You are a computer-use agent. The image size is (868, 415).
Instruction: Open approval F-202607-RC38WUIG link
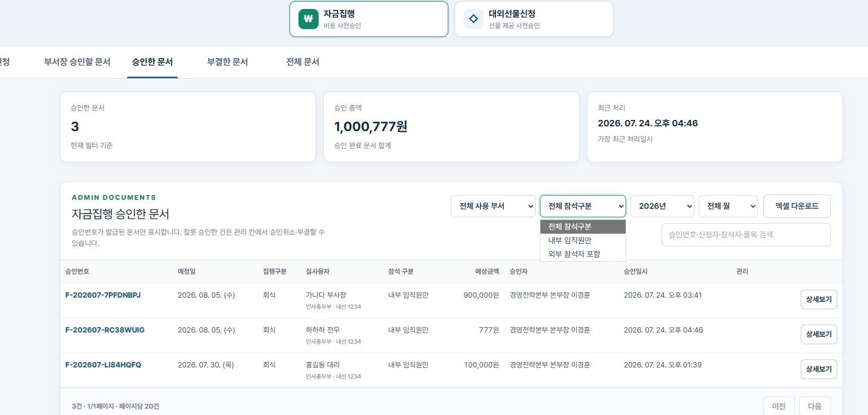click(105, 330)
